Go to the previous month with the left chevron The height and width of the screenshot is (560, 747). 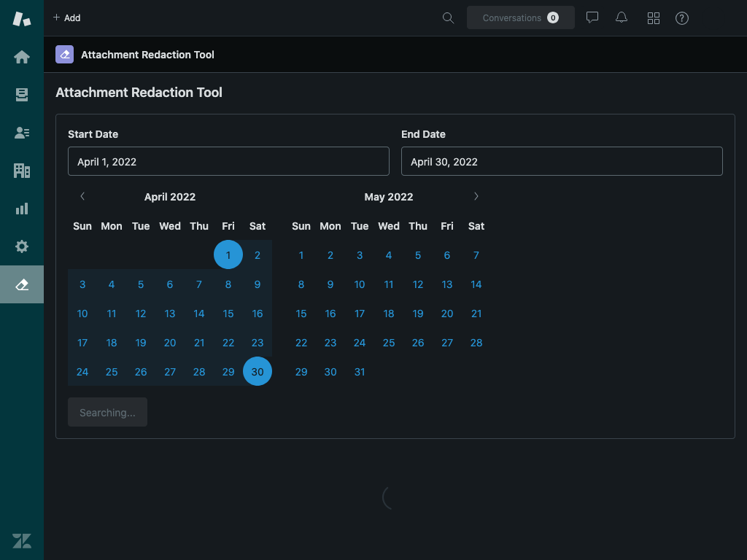click(x=82, y=196)
